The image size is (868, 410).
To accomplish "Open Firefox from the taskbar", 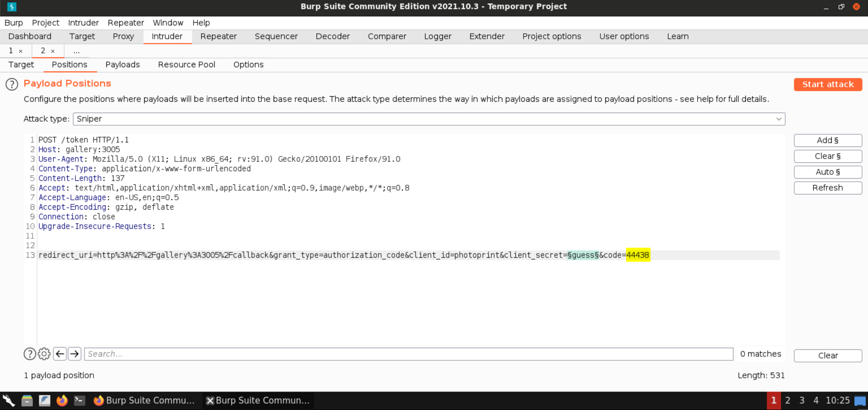I will coord(62,401).
